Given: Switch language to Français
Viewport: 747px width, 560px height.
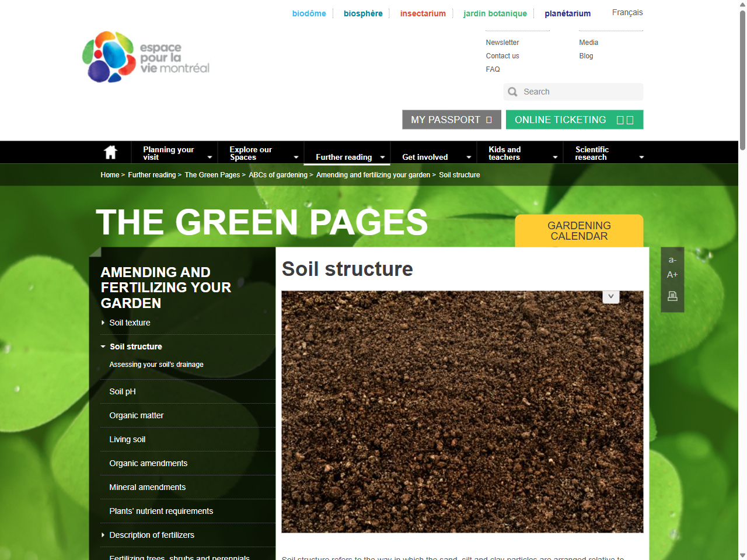Looking at the screenshot, I should (x=627, y=12).
